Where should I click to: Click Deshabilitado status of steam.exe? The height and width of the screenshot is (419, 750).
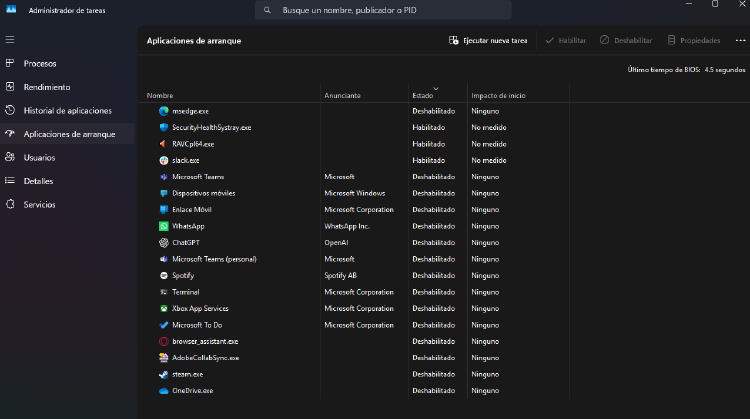coord(433,374)
